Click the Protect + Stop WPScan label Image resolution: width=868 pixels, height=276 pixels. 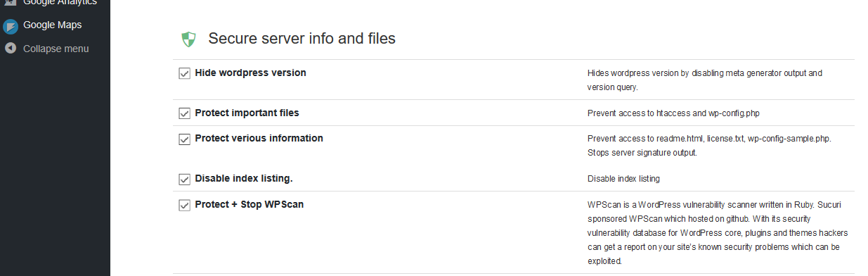[x=249, y=204]
